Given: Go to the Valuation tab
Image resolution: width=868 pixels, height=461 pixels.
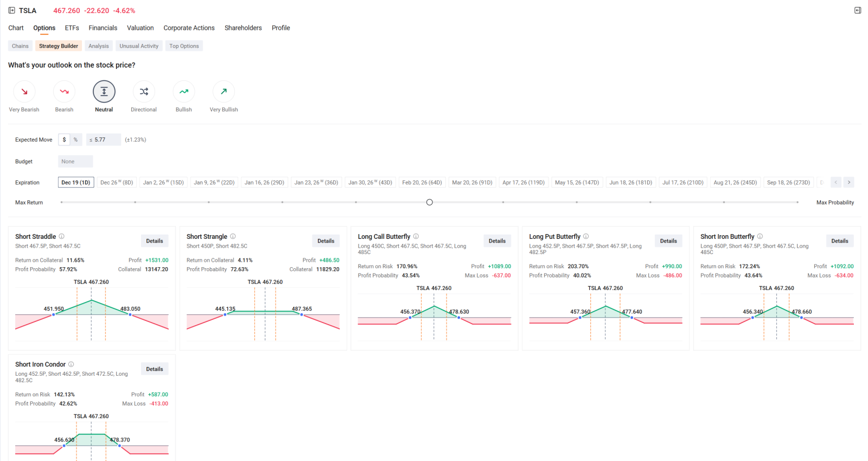Looking at the screenshot, I should pyautogui.click(x=141, y=28).
